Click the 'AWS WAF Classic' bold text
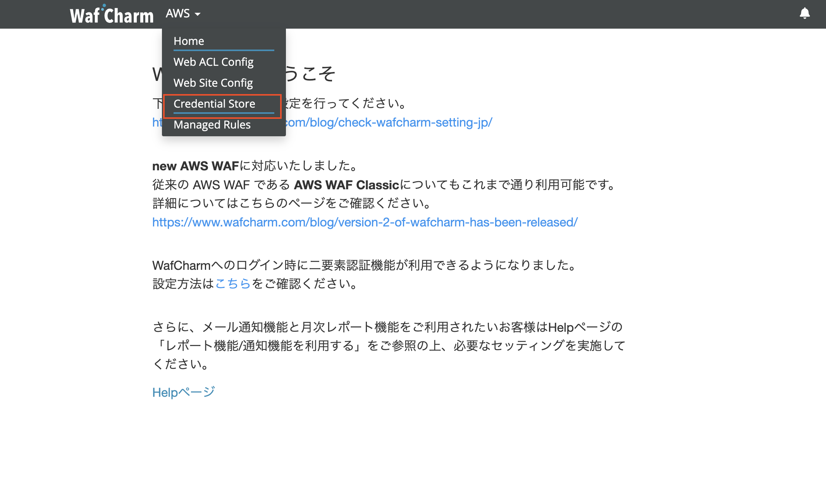Viewport: 826px width, 504px height. 347,185
